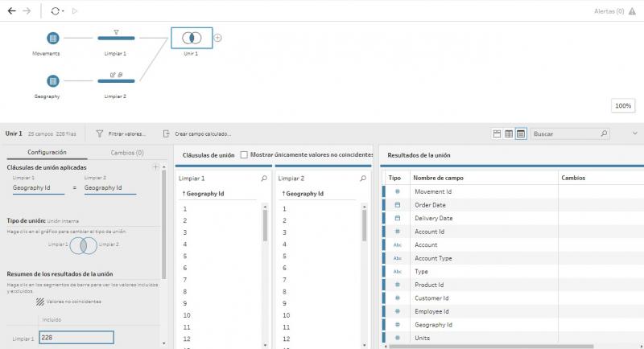Click the Buscar search field

point(570,133)
